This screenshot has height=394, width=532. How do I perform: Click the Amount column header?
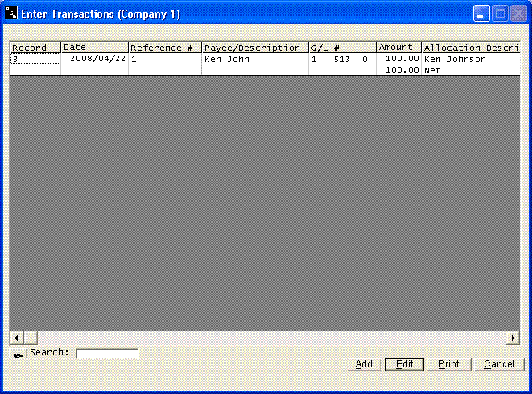click(x=398, y=48)
